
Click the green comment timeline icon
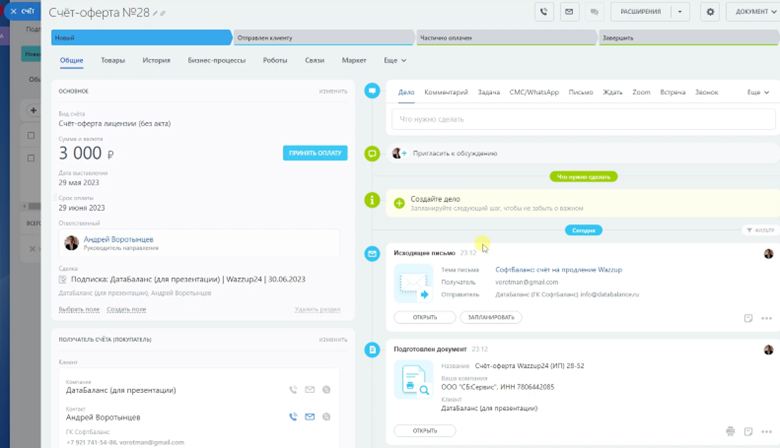[372, 154]
